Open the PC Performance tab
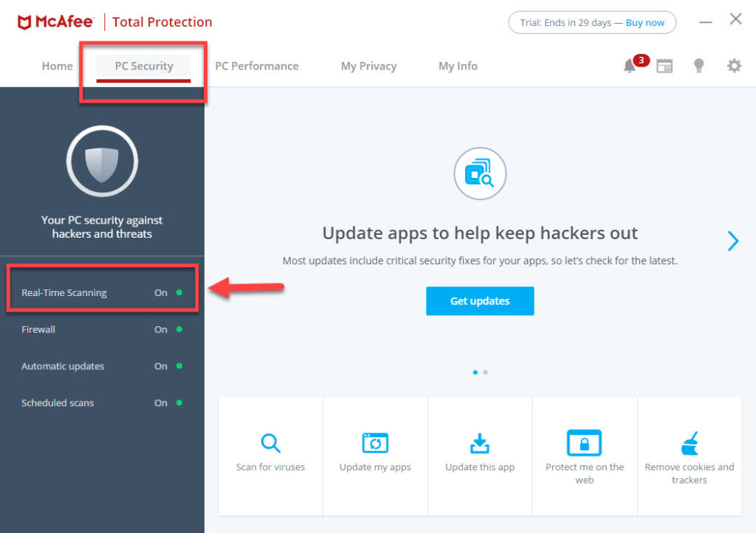Viewport: 756px width, 533px height. [x=256, y=66]
